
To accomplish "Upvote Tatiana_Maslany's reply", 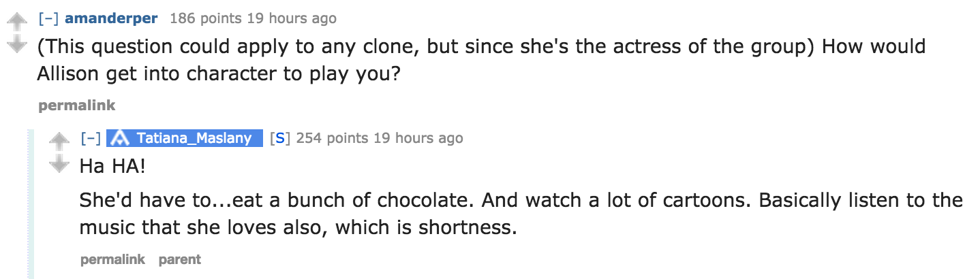I will click(x=61, y=142).
